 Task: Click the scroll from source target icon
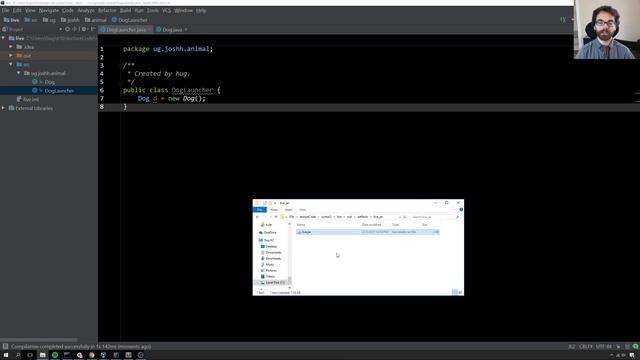pos(68,29)
